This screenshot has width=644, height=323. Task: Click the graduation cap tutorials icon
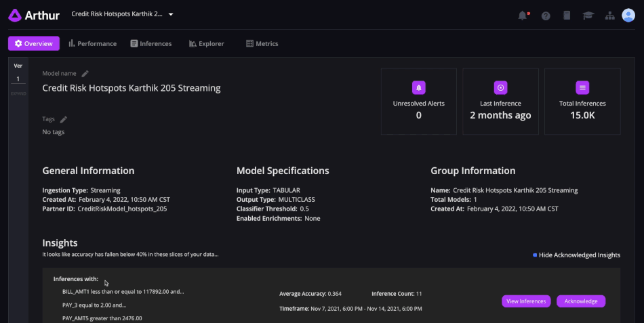[589, 15]
